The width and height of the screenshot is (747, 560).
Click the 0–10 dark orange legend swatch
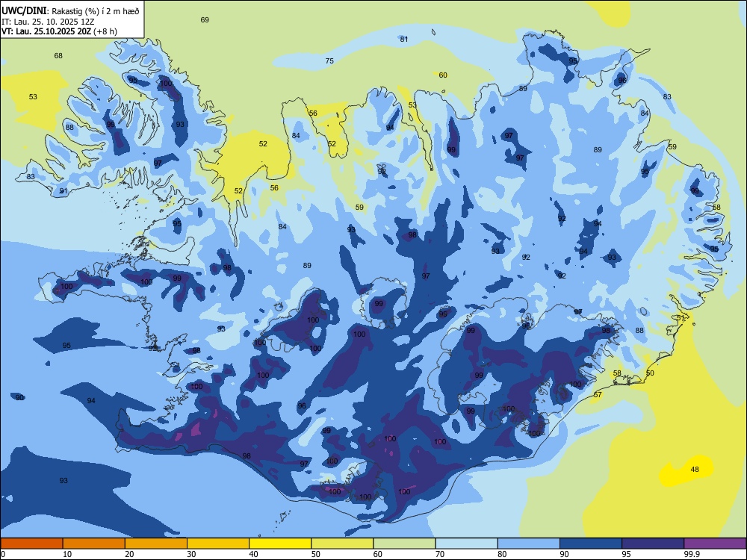(x=31, y=544)
